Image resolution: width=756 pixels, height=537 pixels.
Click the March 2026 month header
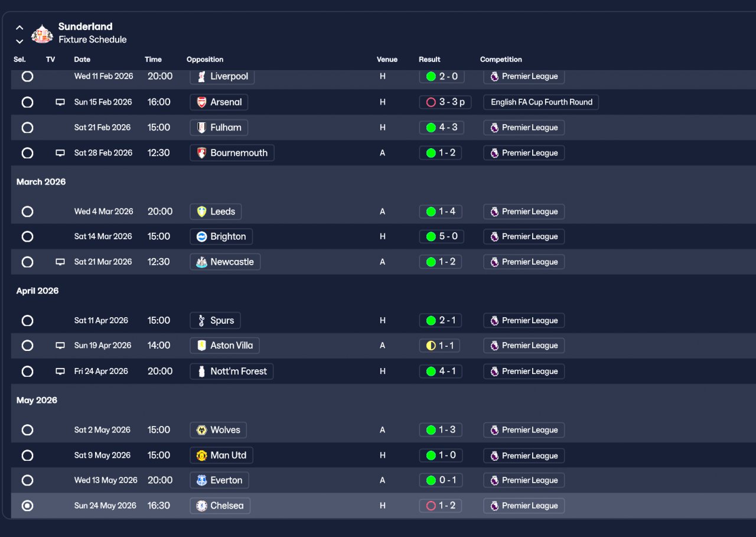[41, 182]
